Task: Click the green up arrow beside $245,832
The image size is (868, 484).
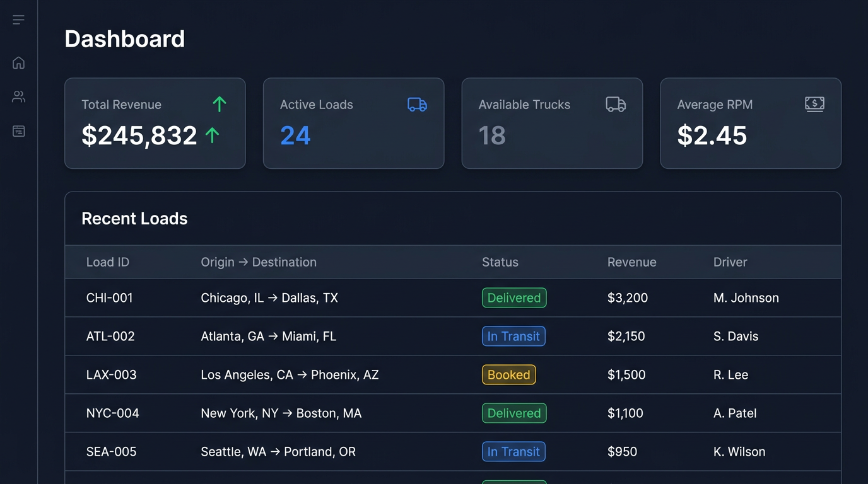Action: 213,135
